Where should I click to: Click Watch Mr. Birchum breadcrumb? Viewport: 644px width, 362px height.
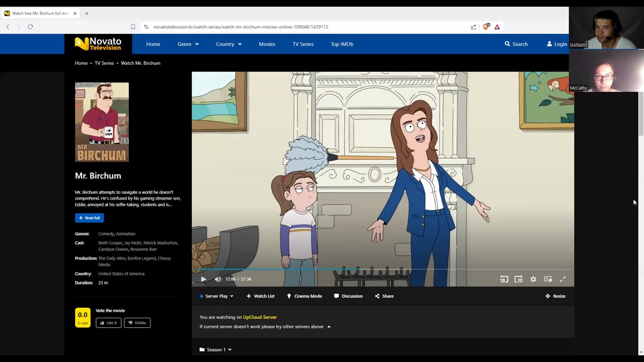point(140,63)
